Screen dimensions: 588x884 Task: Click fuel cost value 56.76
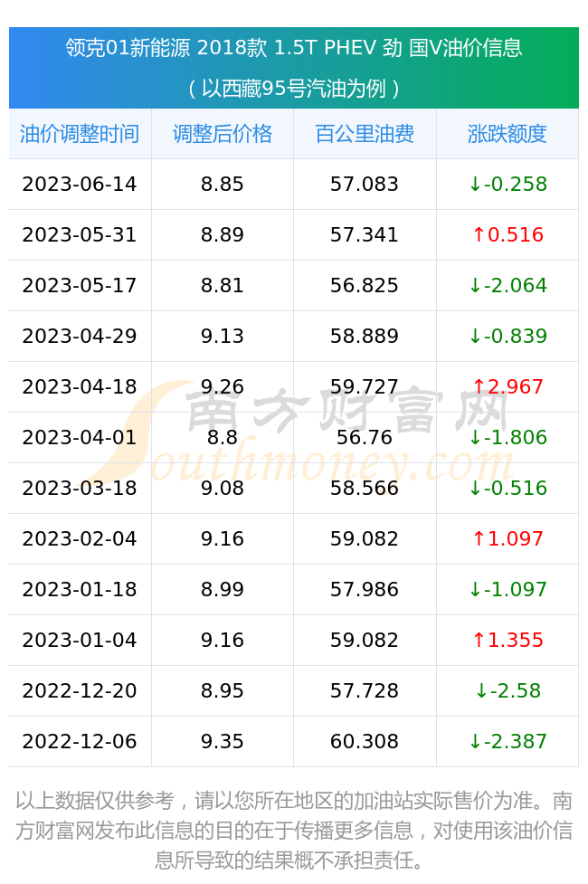365,438
